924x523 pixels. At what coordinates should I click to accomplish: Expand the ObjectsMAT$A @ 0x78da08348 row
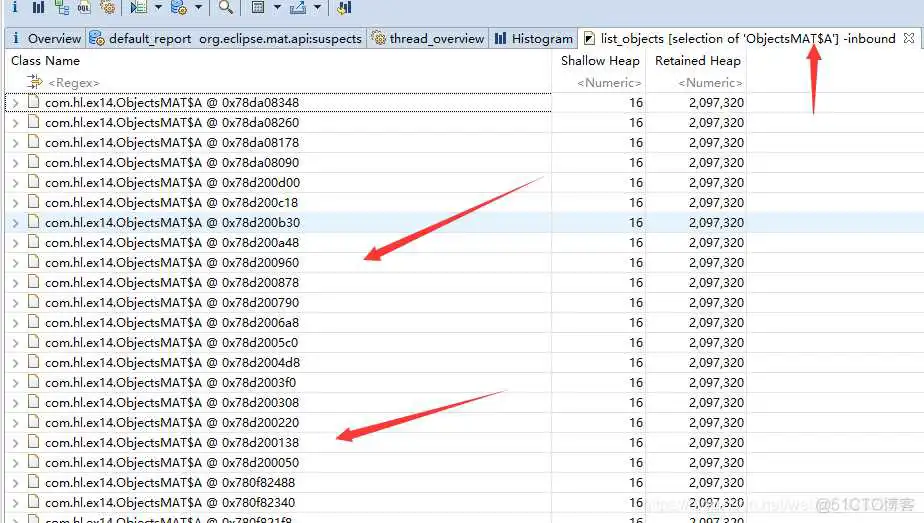coord(15,103)
